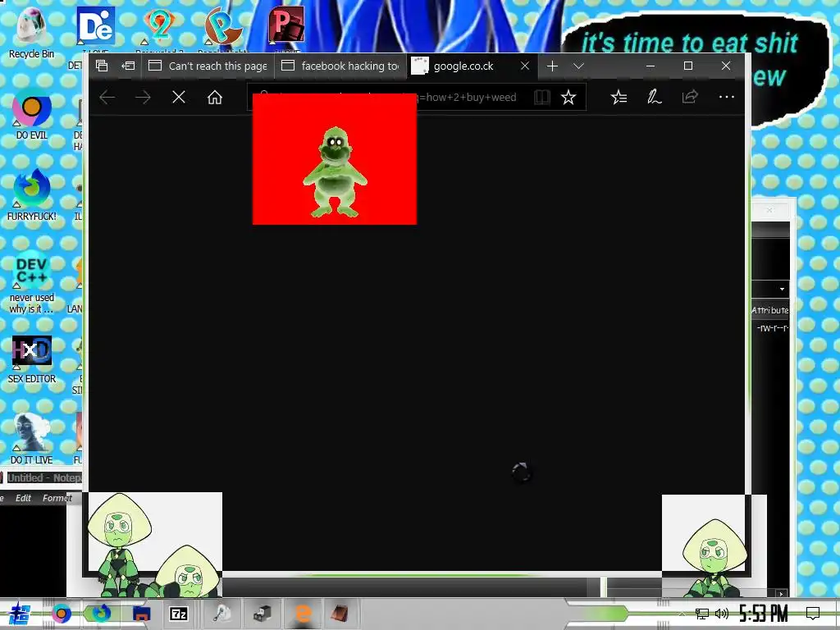
Task: Open Edge Settings and more menu
Action: [x=727, y=97]
